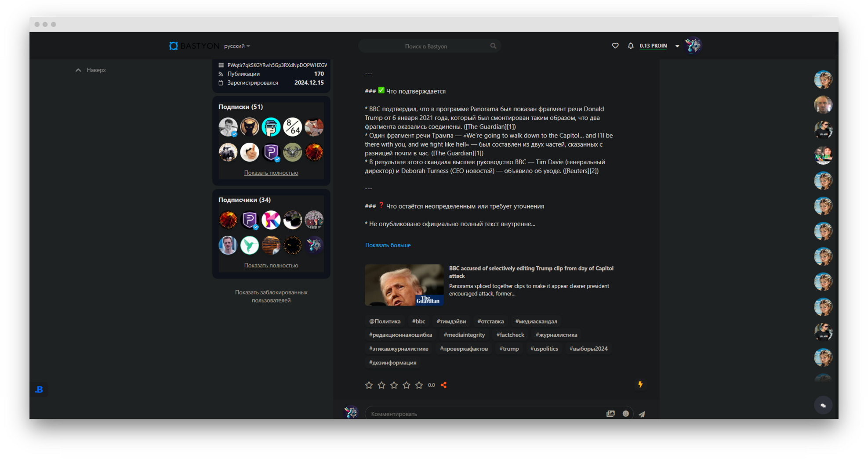Open chat bubble button at bottom right
The height and width of the screenshot is (461, 868).
823,405
